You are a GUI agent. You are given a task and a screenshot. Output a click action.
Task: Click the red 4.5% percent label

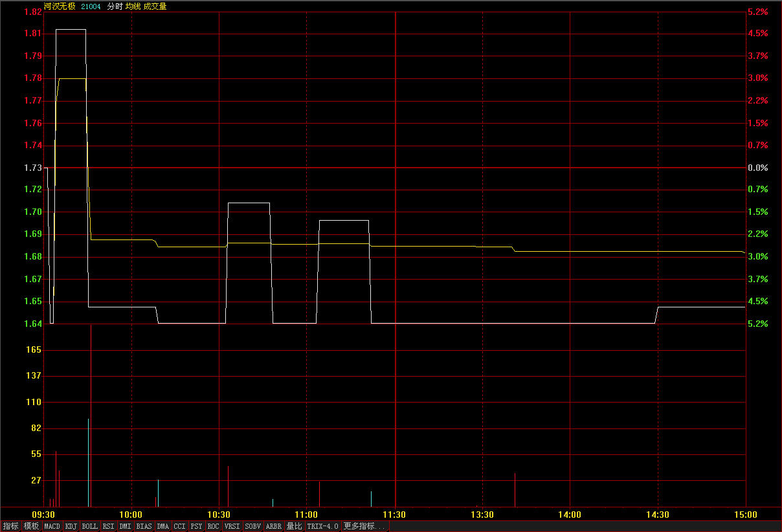(x=757, y=34)
